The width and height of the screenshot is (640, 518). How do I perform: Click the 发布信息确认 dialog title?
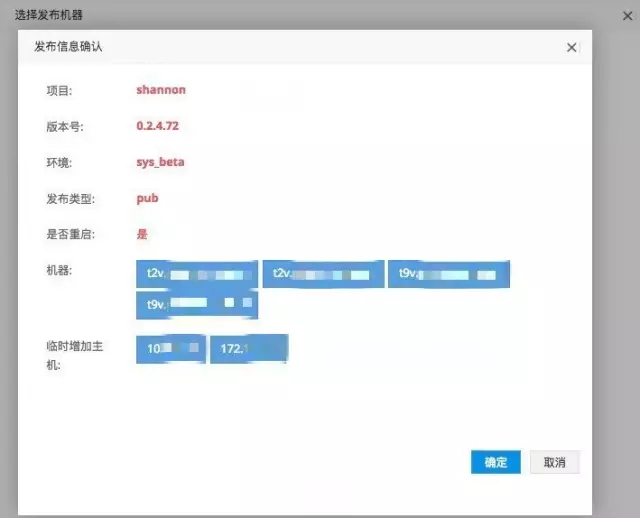pyautogui.click(x=68, y=47)
